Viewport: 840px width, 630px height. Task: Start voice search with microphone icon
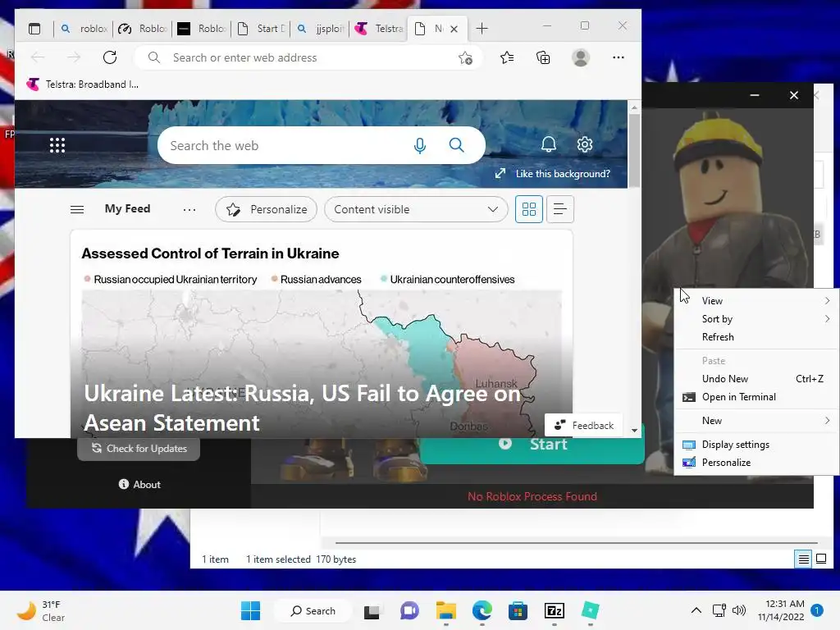tap(420, 145)
